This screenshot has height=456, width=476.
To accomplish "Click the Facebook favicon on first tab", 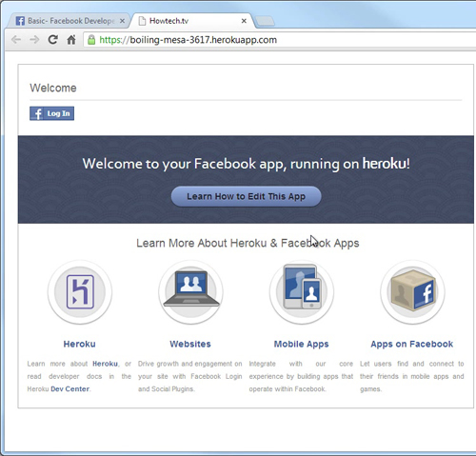I will (x=20, y=21).
